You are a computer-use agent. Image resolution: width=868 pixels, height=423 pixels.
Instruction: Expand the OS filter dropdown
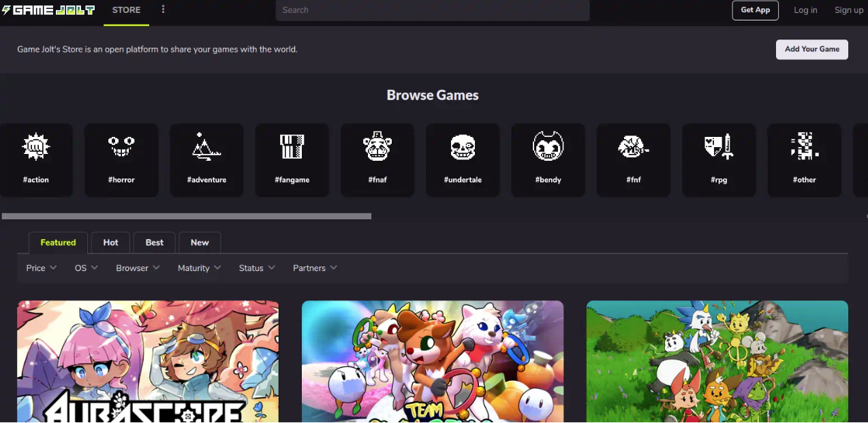pyautogui.click(x=86, y=268)
